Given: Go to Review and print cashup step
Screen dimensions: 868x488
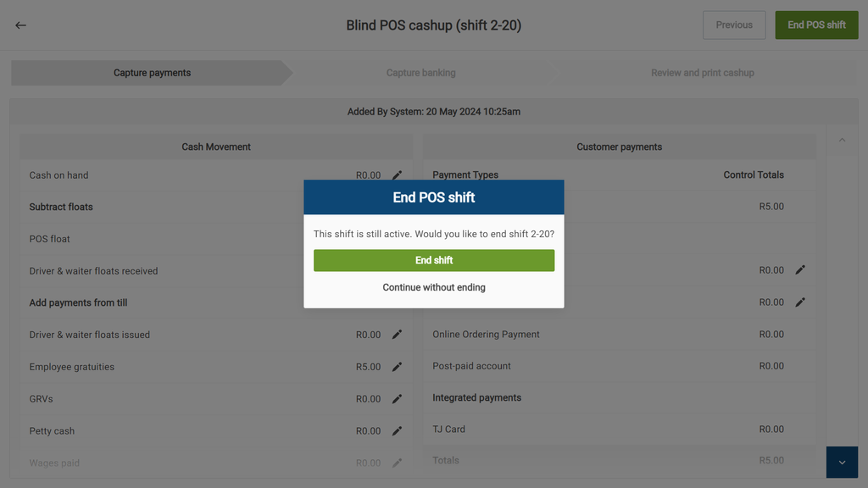Looking at the screenshot, I should pos(702,73).
